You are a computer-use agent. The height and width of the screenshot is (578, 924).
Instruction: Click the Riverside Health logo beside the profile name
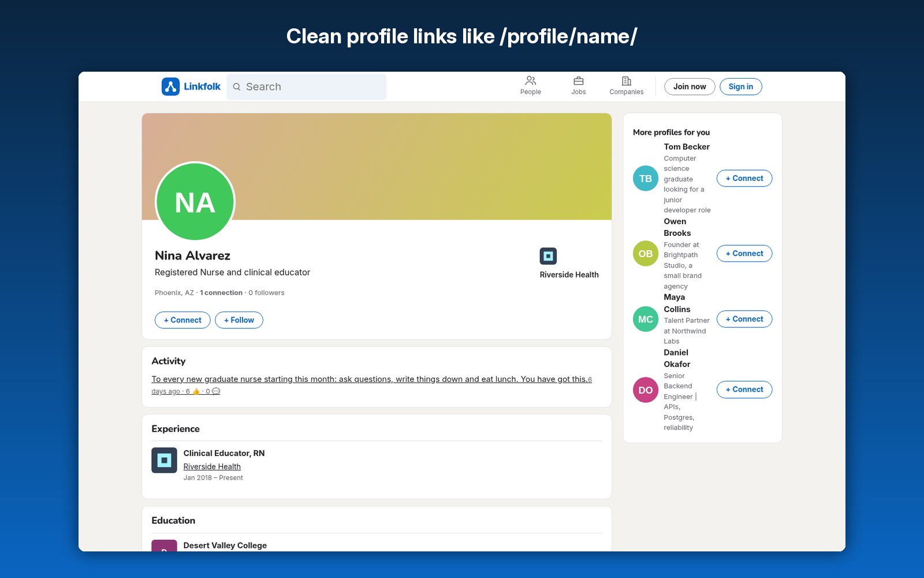548,256
